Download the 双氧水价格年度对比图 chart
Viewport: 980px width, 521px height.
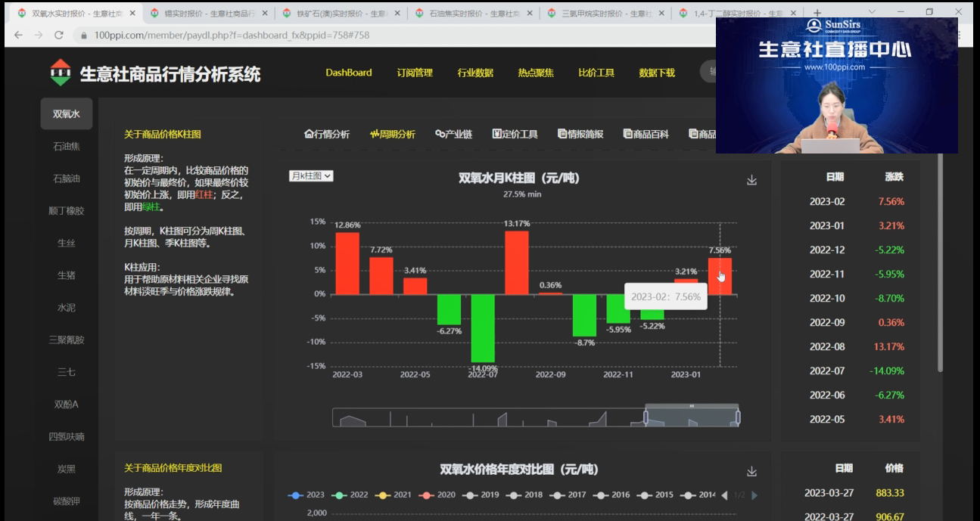[751, 471]
